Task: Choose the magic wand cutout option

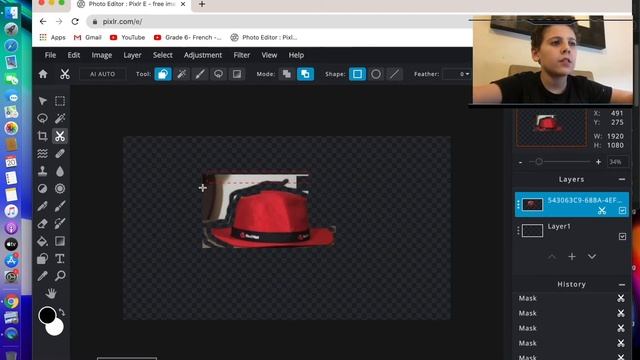Action: coord(182,74)
